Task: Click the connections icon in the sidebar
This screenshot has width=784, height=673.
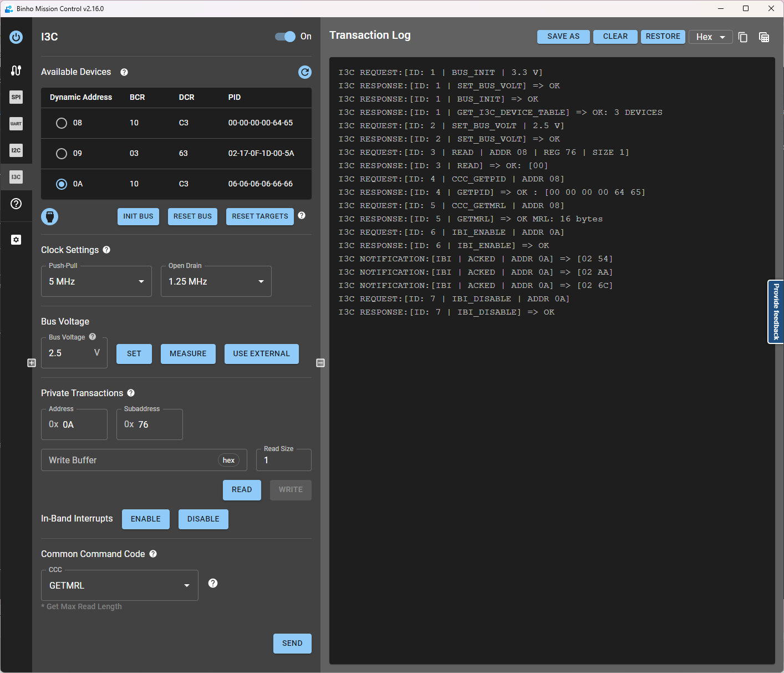Action: point(16,70)
